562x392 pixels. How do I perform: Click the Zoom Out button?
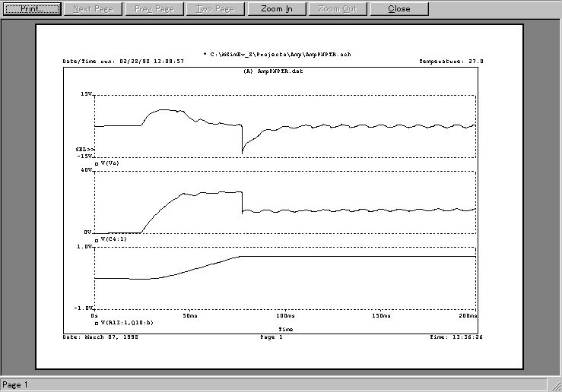338,9
